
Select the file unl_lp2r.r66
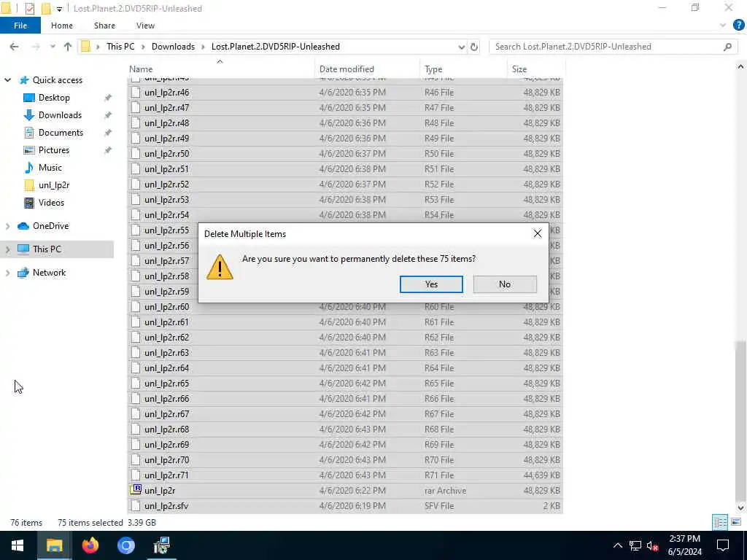pos(345,399)
